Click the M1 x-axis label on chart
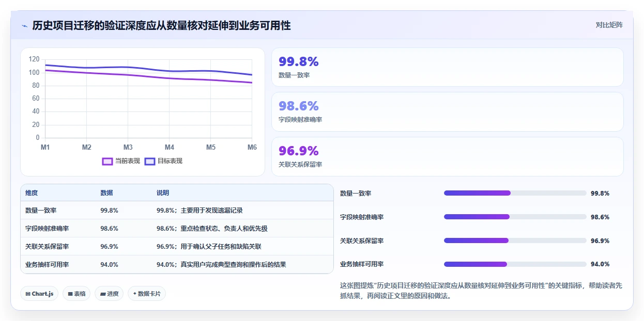This screenshot has height=321, width=644. (45, 147)
